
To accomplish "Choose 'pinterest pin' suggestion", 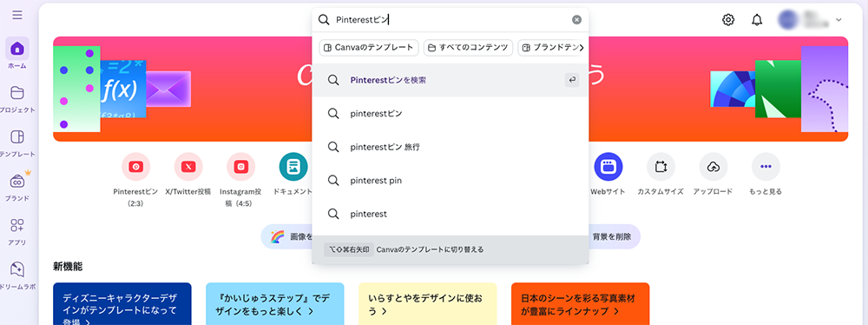I will coord(450,180).
